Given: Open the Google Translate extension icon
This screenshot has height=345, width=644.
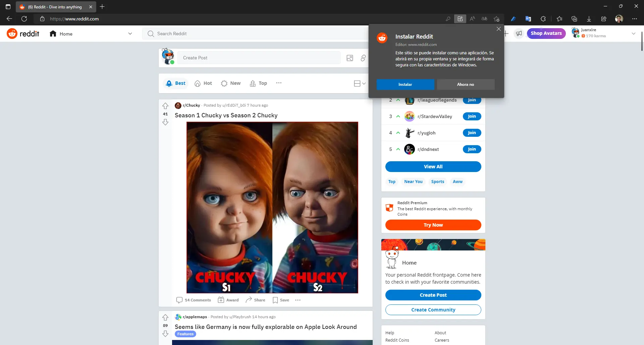Looking at the screenshot, I should pos(528,19).
